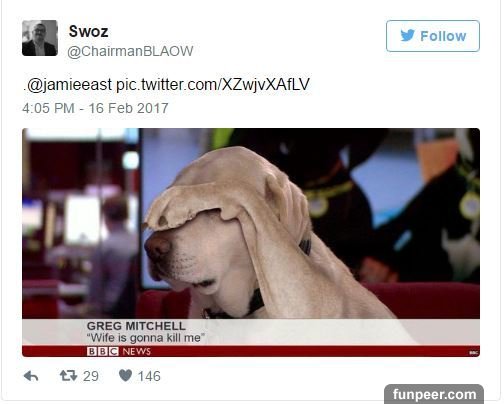Open the @ChairmanBLAOW handle link
Screen dimensions: 504x404
point(130,51)
